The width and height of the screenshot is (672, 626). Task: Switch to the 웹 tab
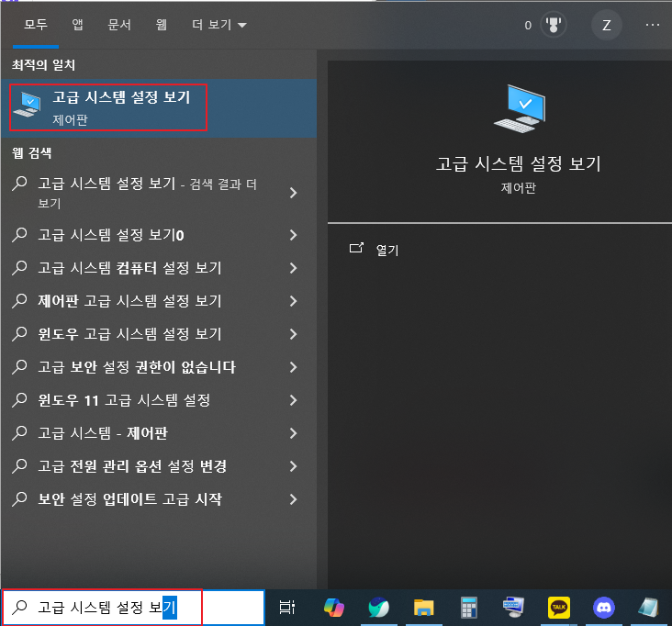click(162, 25)
